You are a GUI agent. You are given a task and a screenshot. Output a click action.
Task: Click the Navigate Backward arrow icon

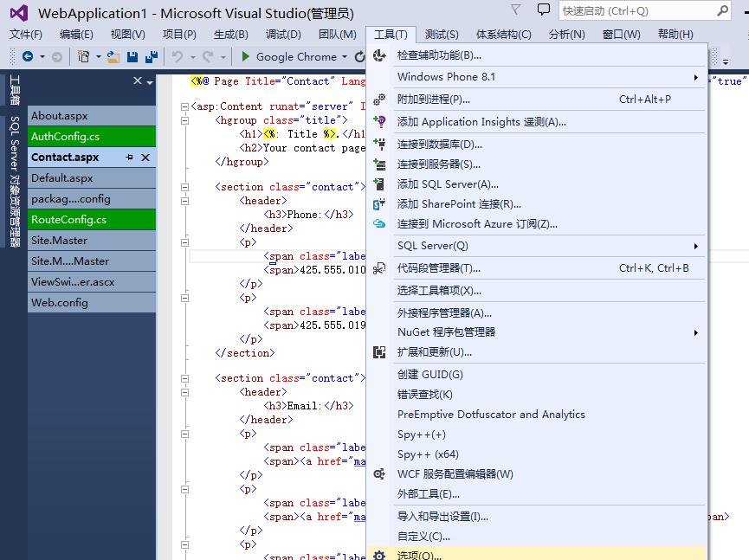click(x=28, y=57)
